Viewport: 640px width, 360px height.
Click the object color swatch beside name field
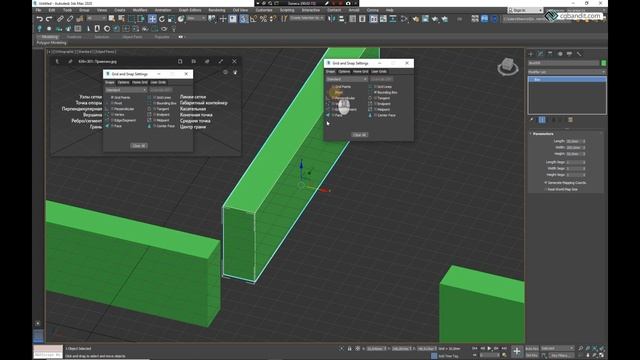tap(603, 63)
